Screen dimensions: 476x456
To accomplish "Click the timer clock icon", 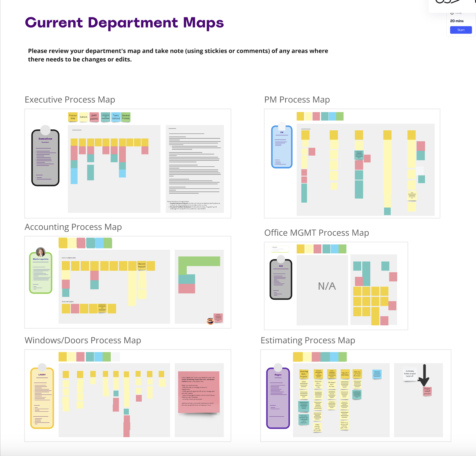I will [452, 13].
